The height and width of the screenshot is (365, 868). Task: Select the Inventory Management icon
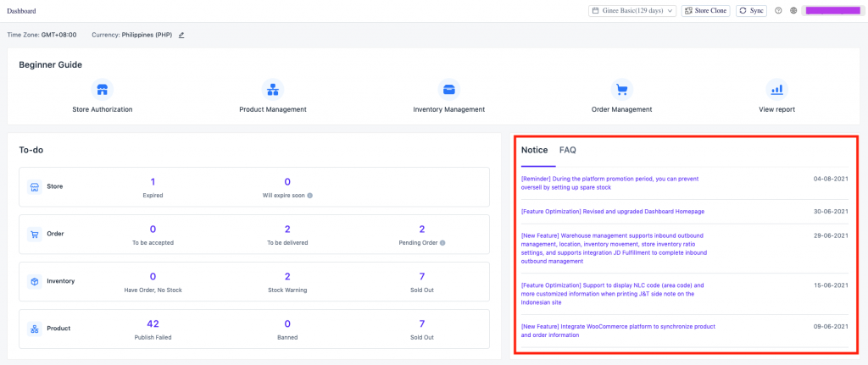coord(448,90)
